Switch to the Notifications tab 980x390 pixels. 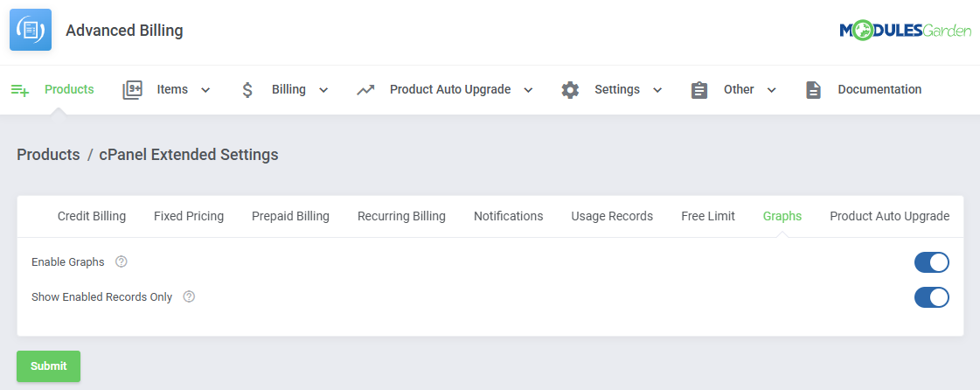pyautogui.click(x=508, y=216)
